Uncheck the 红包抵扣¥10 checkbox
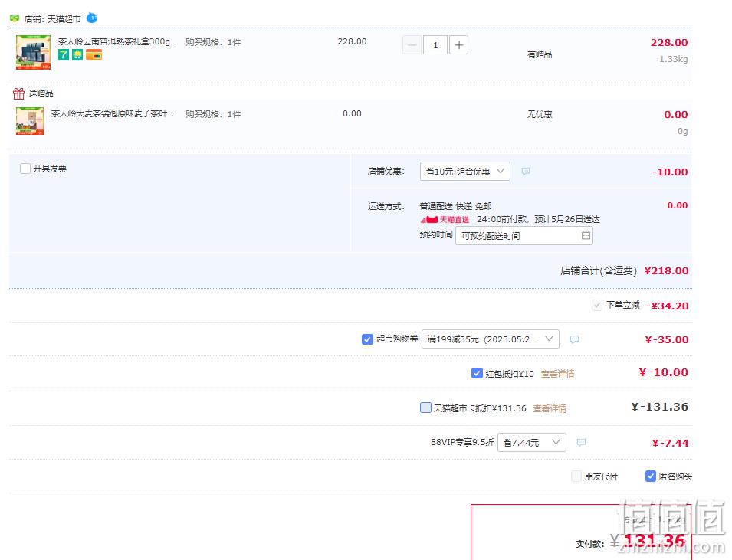The height and width of the screenshot is (560, 732). tap(477, 373)
